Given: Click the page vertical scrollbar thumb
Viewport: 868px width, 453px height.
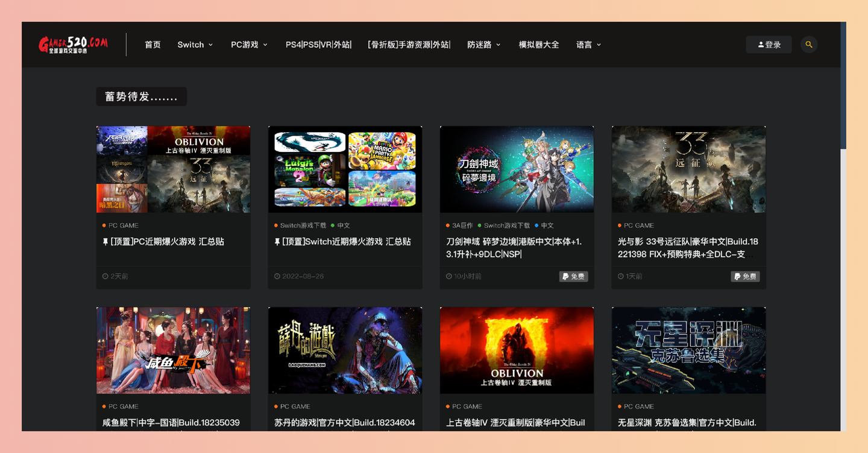Looking at the screenshot, I should pyautogui.click(x=843, y=86).
